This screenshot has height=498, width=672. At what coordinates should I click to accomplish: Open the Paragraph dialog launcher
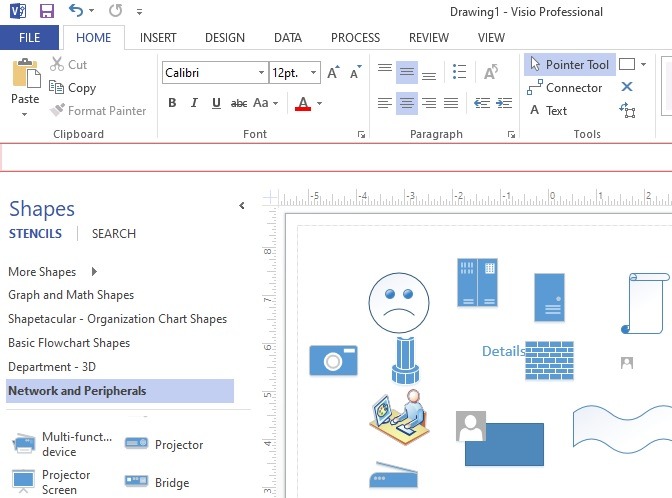(511, 135)
